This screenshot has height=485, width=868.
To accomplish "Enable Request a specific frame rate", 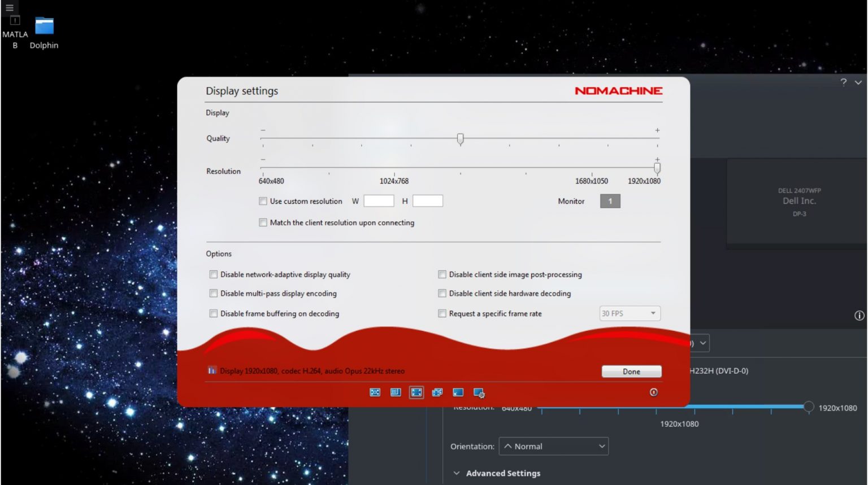I will click(x=442, y=313).
